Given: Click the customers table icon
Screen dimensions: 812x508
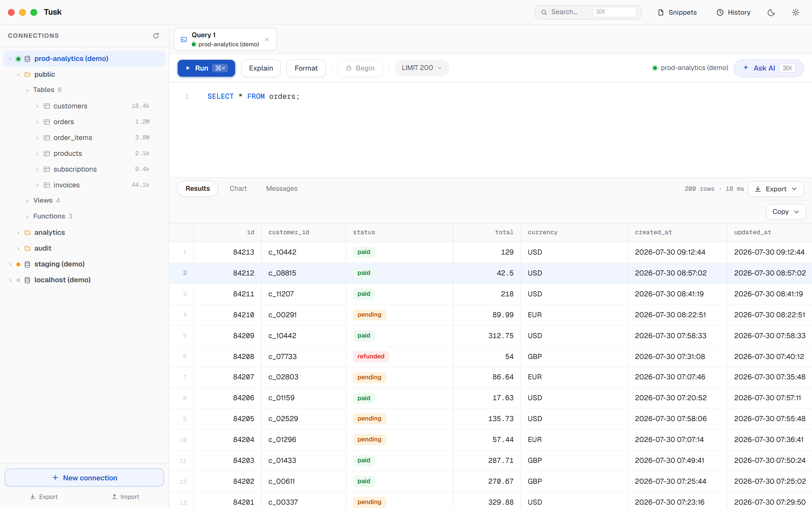Looking at the screenshot, I should [x=47, y=106].
